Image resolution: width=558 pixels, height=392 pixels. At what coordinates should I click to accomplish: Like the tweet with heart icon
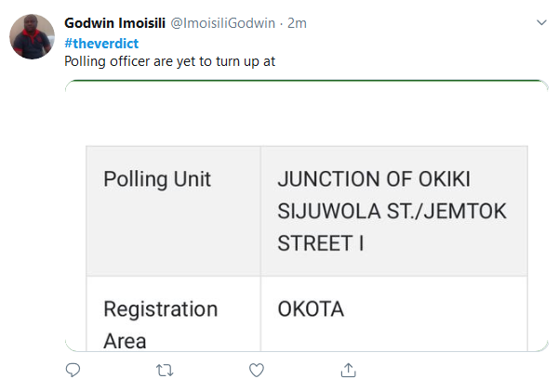257,370
